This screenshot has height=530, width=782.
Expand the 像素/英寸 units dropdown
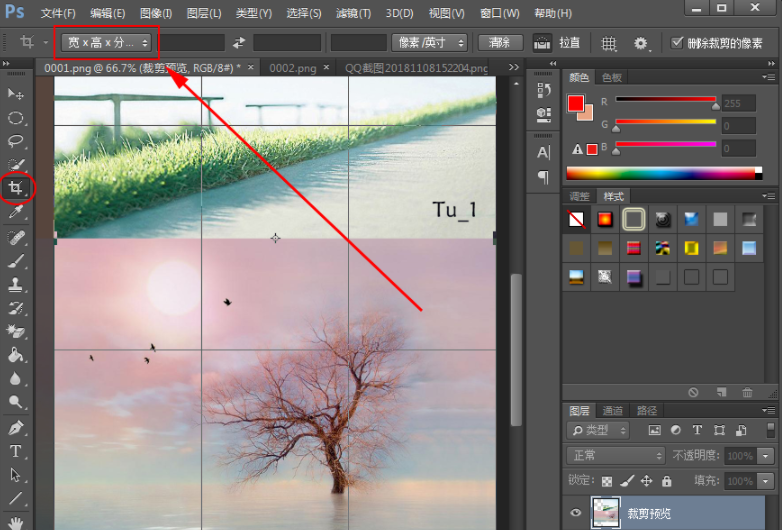[431, 43]
